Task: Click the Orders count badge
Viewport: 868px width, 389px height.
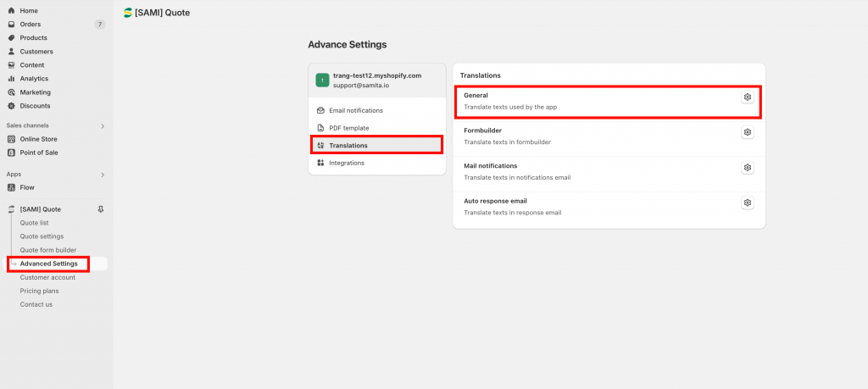Action: [100, 25]
